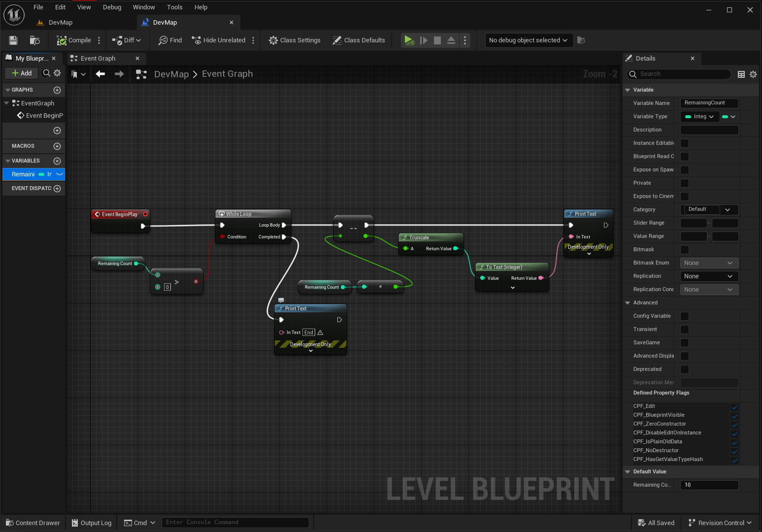Open the Details property matrix grid icon
The width and height of the screenshot is (762, 532).
click(x=741, y=74)
